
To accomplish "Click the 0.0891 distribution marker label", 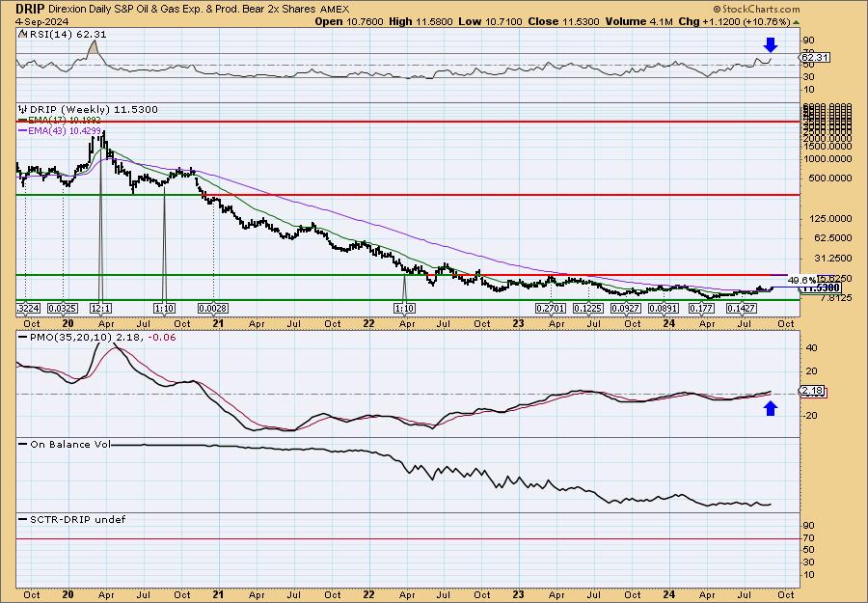I will click(664, 308).
